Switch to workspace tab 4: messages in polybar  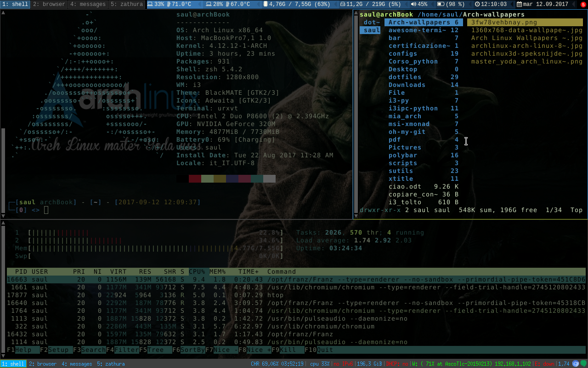tap(87, 4)
